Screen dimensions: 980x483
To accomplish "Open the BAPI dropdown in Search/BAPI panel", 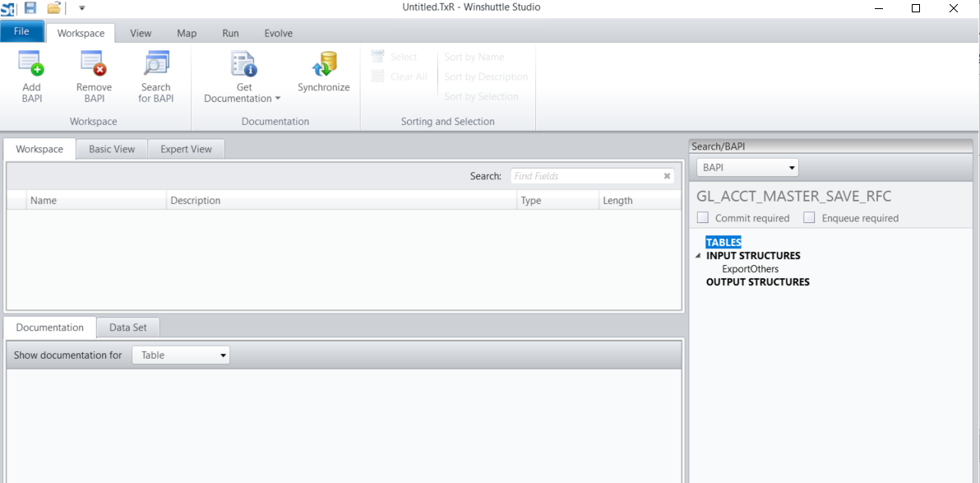I will pos(747,168).
